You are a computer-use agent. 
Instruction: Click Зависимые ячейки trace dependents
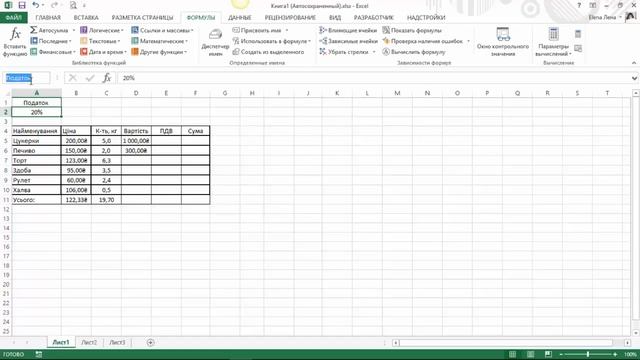[x=348, y=41]
